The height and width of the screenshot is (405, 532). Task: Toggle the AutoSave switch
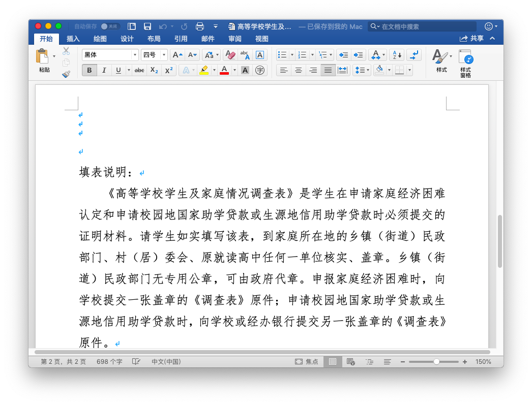(109, 26)
